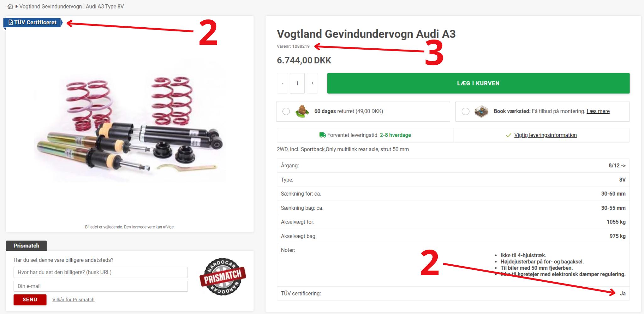Click the Din e-mail field
644x314 pixels.
(x=101, y=286)
